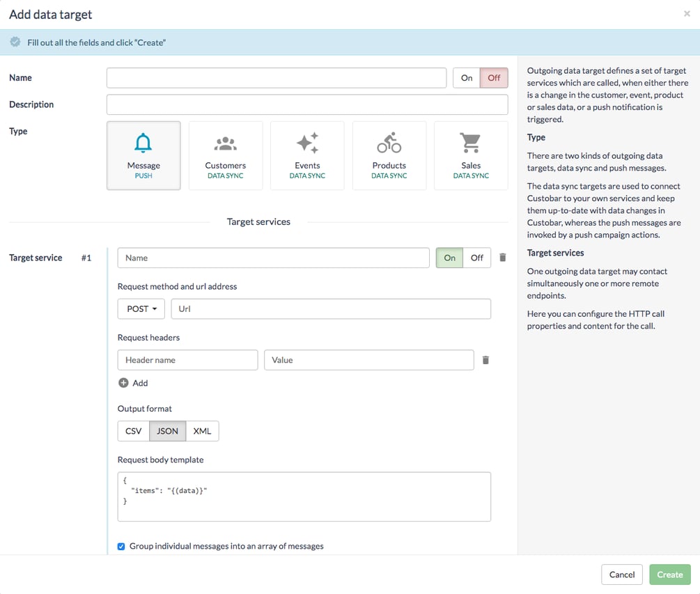The height and width of the screenshot is (594, 700).
Task: Click the 'Output format' label
Action: [x=145, y=408]
